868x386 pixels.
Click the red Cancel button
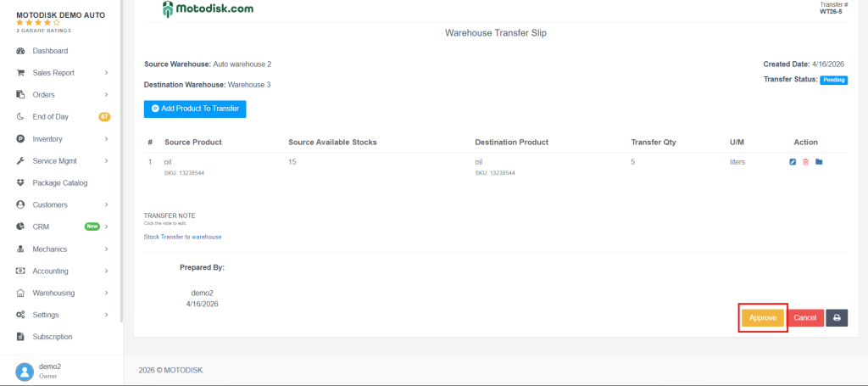point(805,317)
